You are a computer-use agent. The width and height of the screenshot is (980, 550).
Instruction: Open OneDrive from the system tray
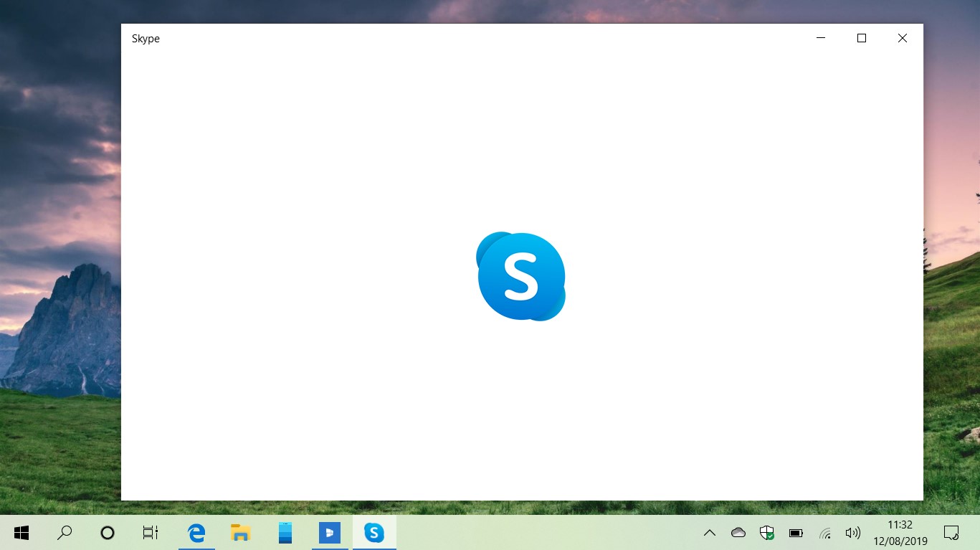point(738,533)
